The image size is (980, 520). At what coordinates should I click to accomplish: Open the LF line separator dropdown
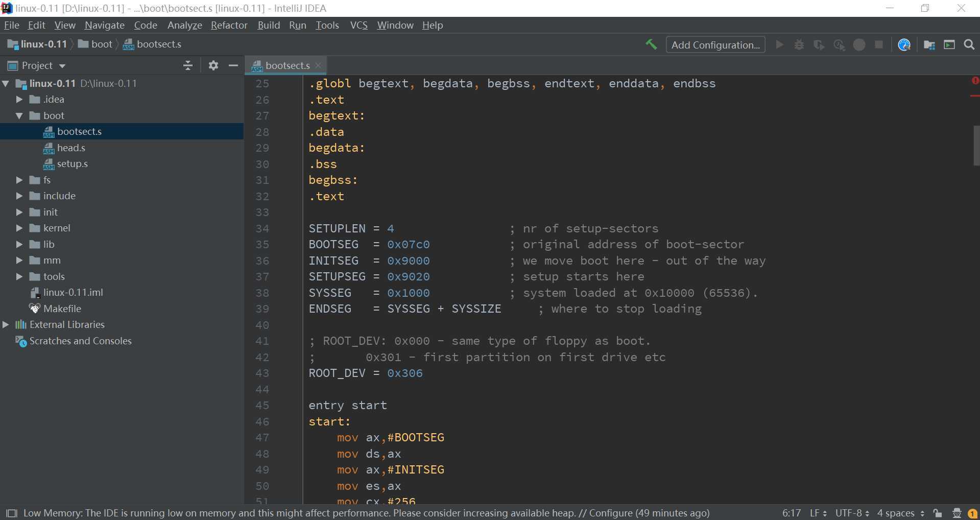pyautogui.click(x=818, y=513)
